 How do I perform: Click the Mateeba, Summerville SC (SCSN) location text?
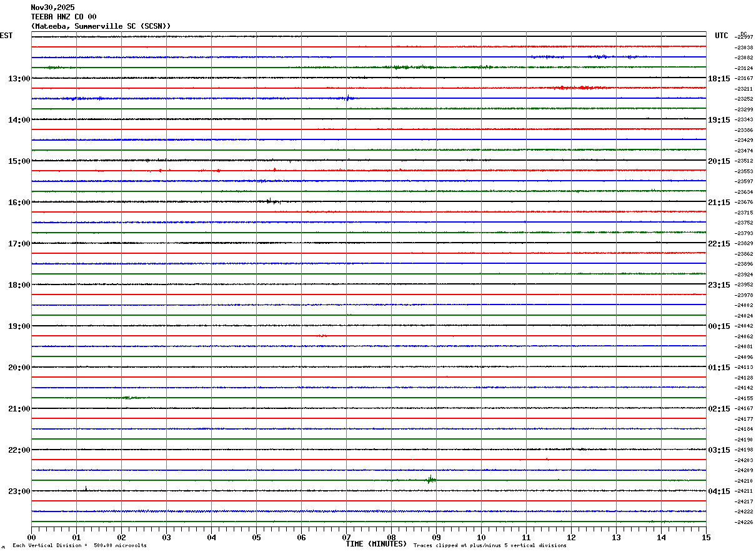point(101,26)
